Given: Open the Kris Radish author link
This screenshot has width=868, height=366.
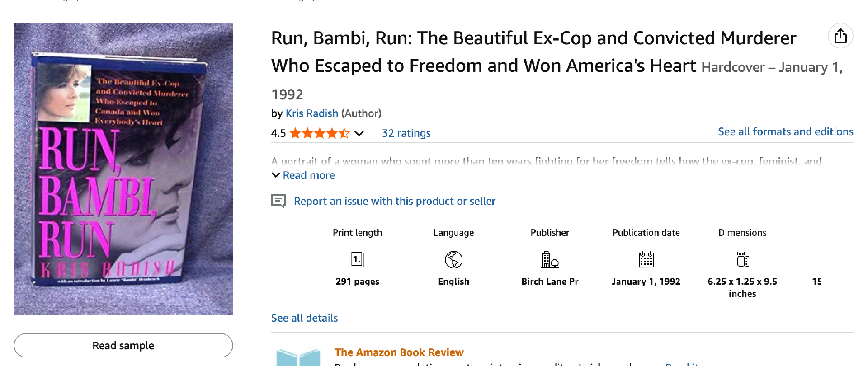Looking at the screenshot, I should [x=311, y=113].
